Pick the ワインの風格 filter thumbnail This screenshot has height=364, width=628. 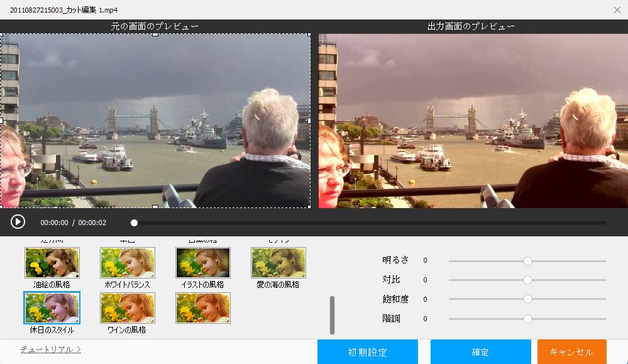point(128,308)
